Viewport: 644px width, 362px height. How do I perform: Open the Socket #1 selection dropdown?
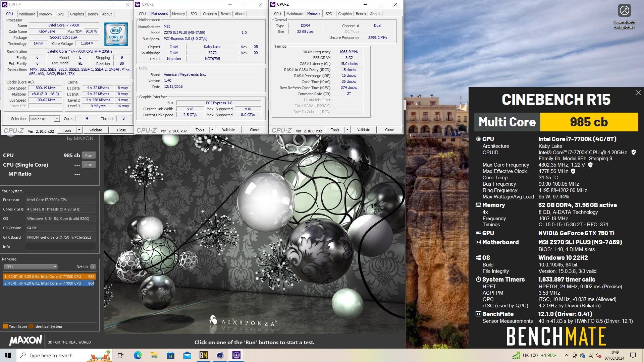[44, 119]
